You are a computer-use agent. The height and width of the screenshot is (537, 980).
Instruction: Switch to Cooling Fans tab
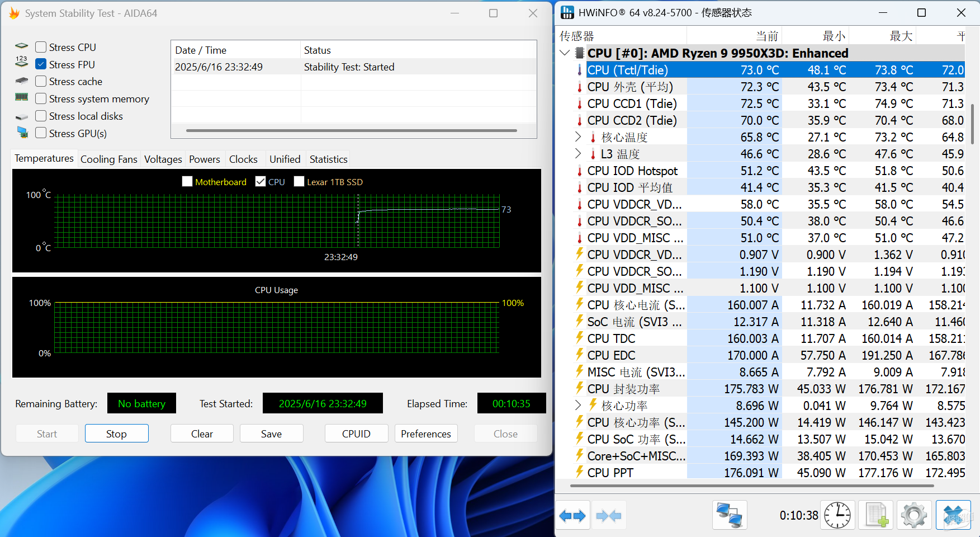pos(109,159)
